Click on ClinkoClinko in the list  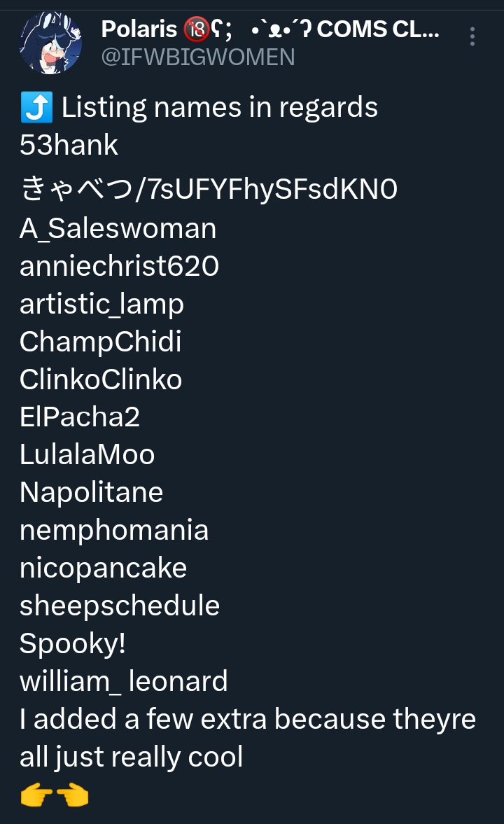click(101, 379)
